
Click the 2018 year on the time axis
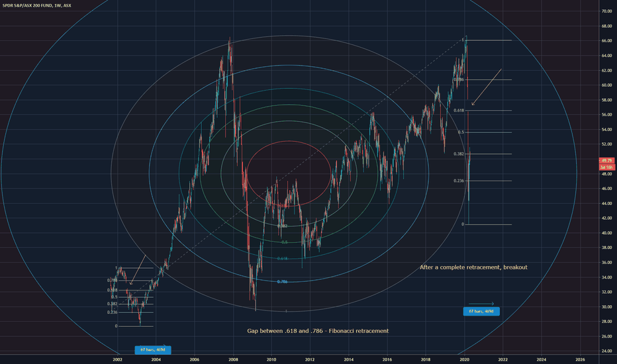point(426,359)
